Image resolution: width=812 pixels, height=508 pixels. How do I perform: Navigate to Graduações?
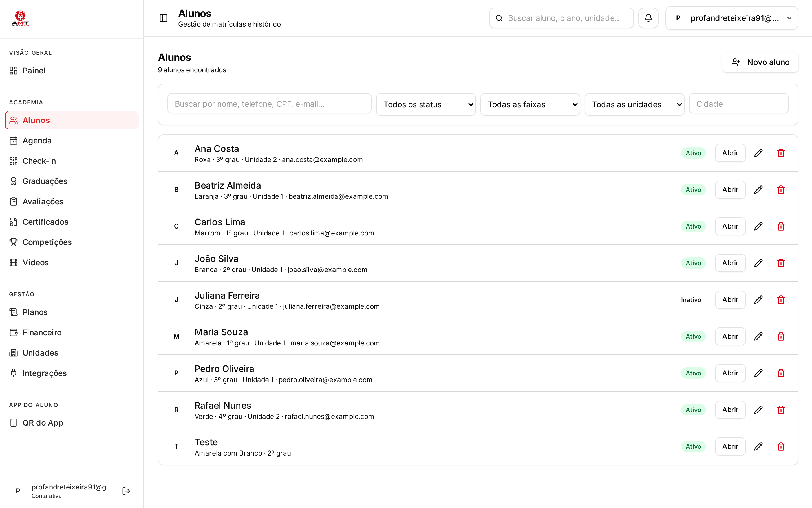[71, 181]
